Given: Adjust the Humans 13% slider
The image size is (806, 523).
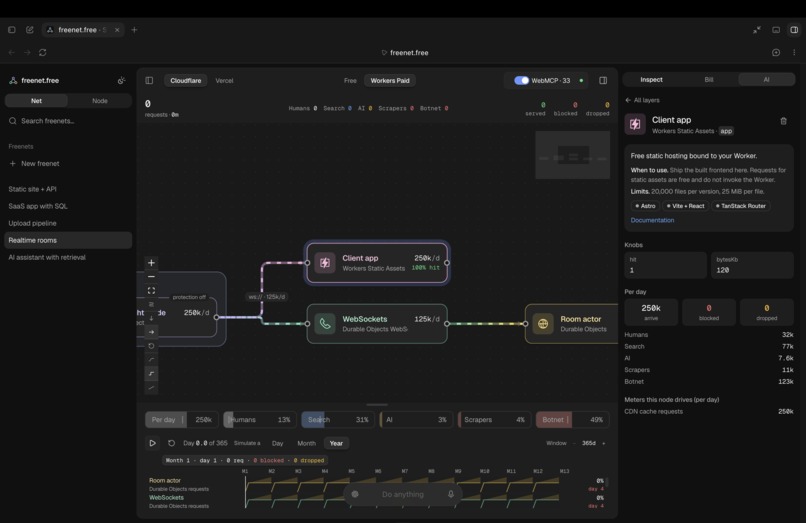Looking at the screenshot, I should point(259,420).
